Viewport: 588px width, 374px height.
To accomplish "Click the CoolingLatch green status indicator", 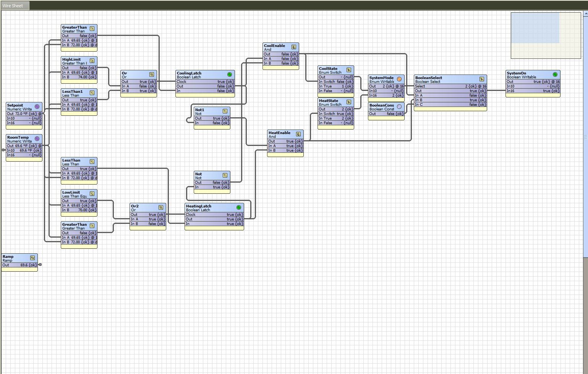I will 230,74.
